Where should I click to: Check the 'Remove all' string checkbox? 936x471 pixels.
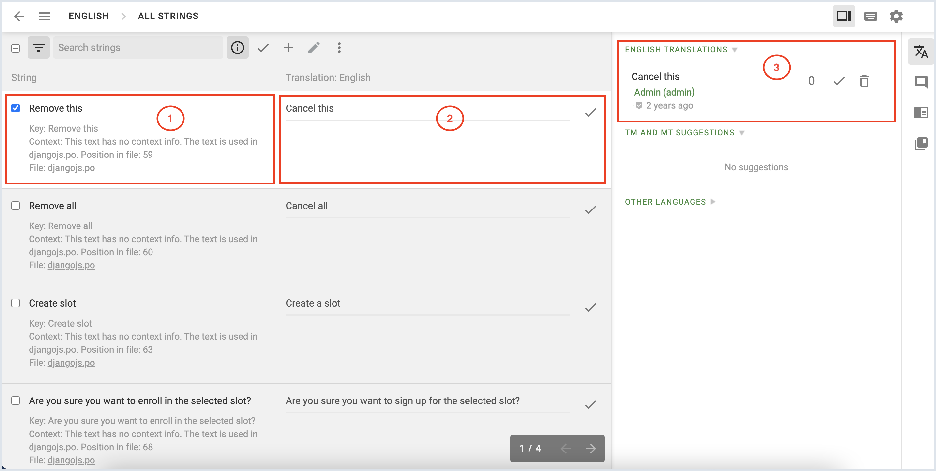tap(15, 206)
